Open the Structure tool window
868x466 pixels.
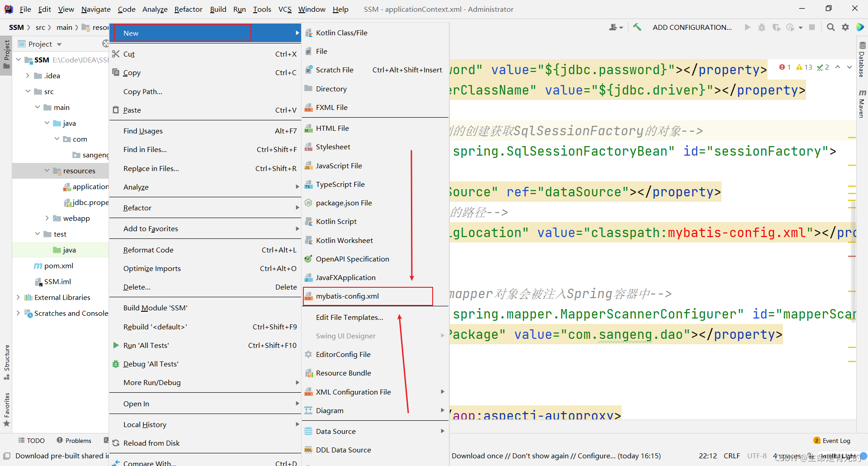click(x=6, y=362)
